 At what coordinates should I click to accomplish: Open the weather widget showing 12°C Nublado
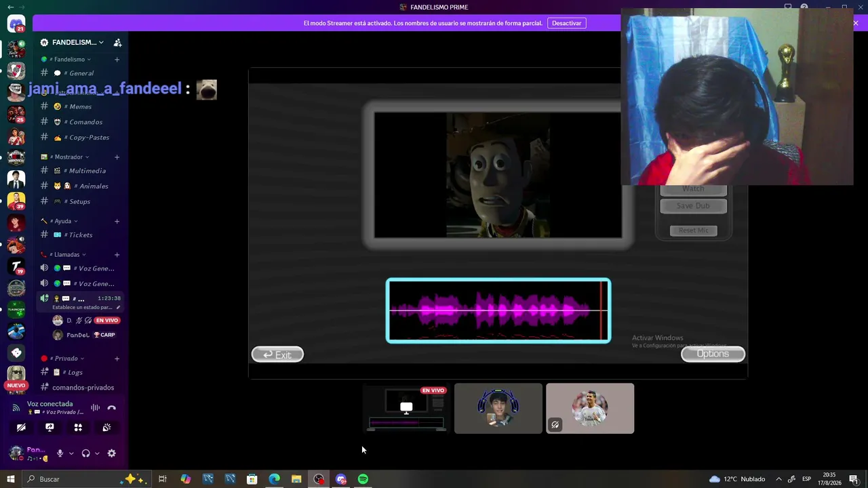click(x=736, y=479)
